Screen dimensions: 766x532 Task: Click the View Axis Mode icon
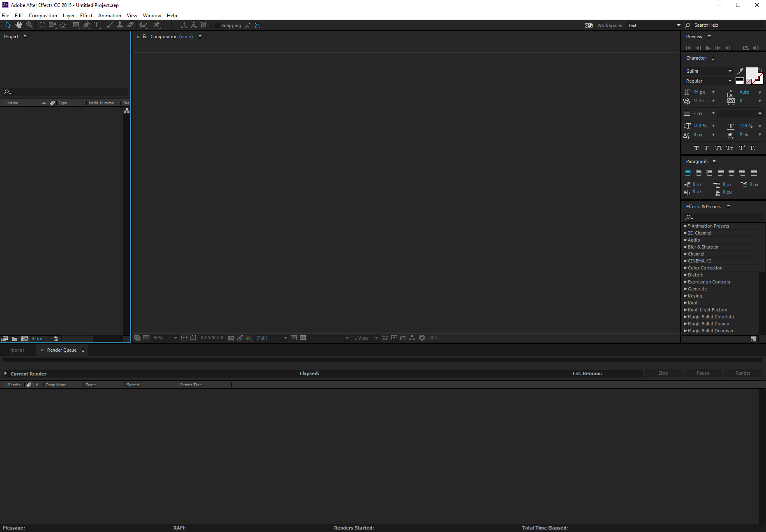(203, 25)
